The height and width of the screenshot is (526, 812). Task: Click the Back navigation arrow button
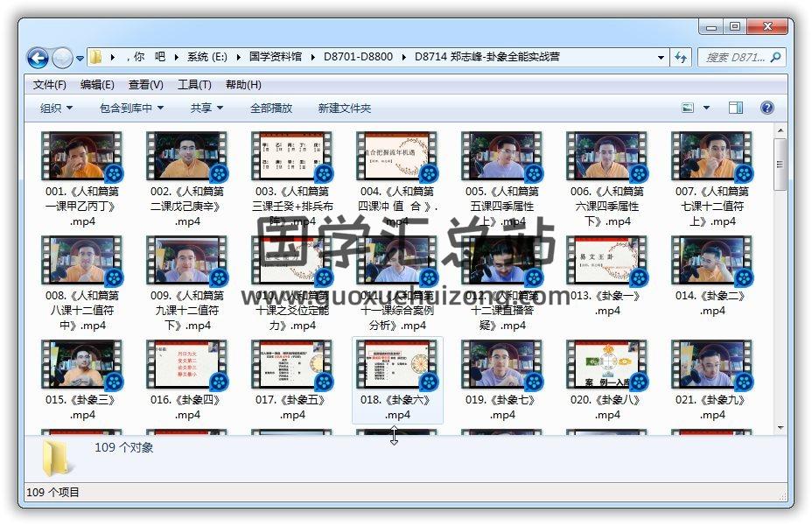[x=38, y=58]
